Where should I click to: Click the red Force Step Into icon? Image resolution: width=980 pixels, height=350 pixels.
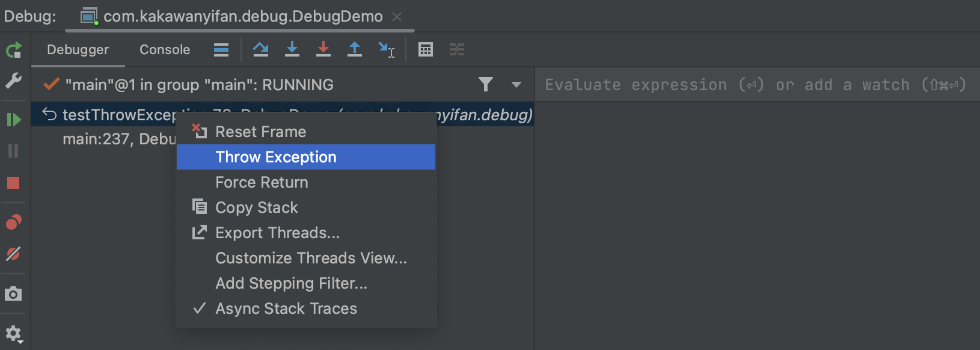click(323, 49)
